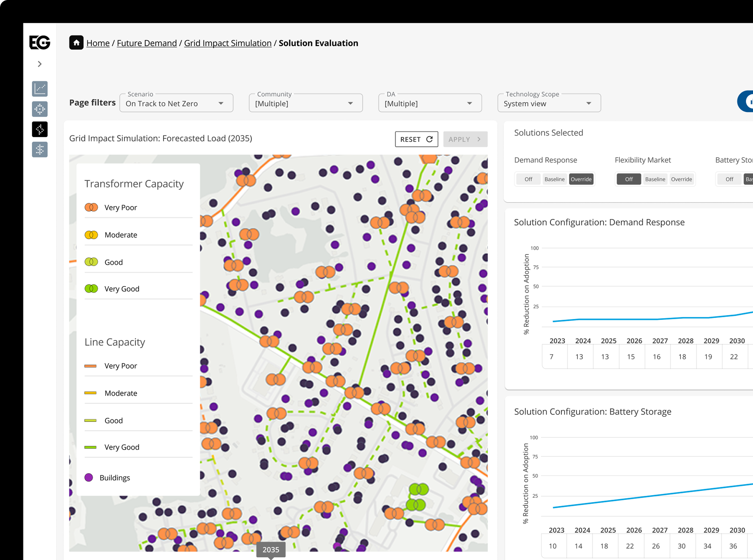This screenshot has width=753, height=560.
Task: Select the active black sidebar icon
Action: (40, 129)
